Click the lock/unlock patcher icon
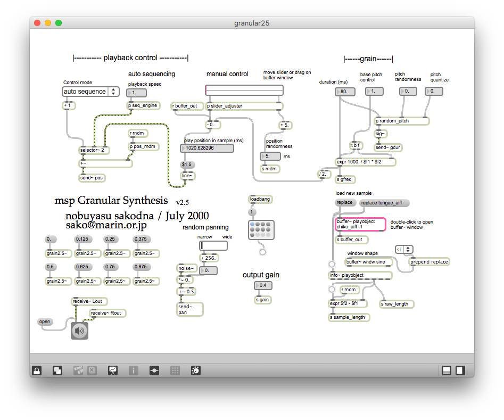504x420 pixels. [37, 370]
